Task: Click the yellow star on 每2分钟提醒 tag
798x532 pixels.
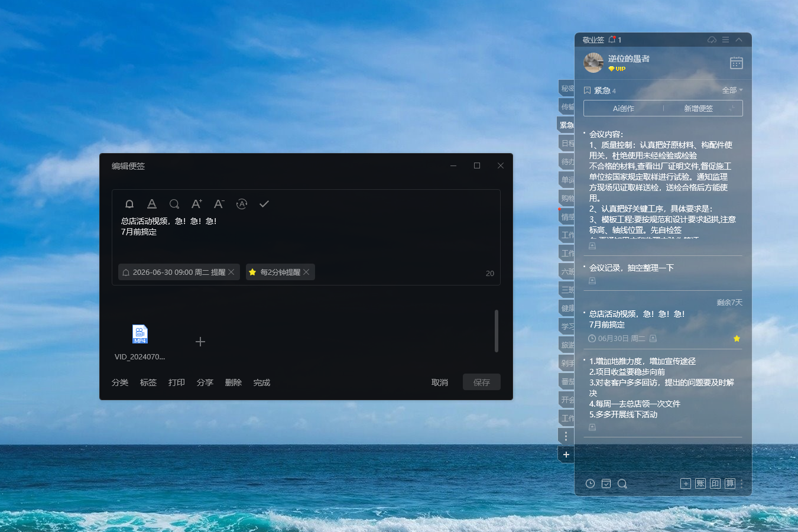Action: point(252,272)
